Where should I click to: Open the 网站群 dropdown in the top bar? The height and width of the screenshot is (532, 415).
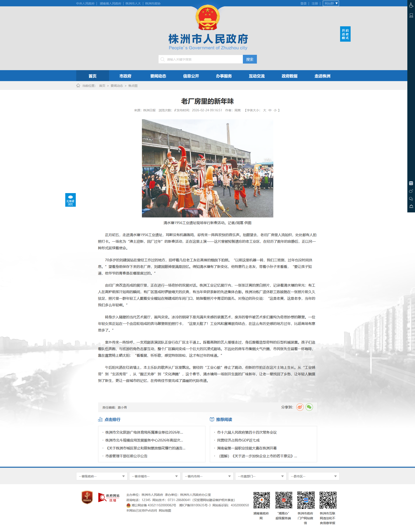(x=331, y=4)
